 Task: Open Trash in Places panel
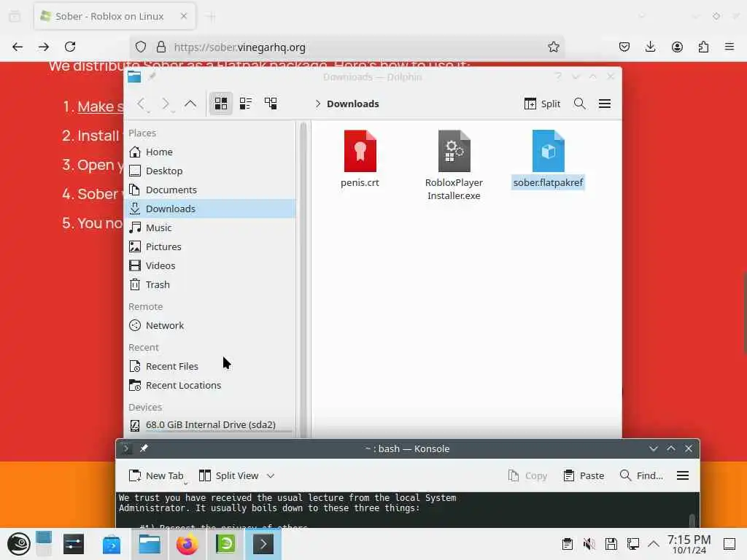tap(210, 285)
